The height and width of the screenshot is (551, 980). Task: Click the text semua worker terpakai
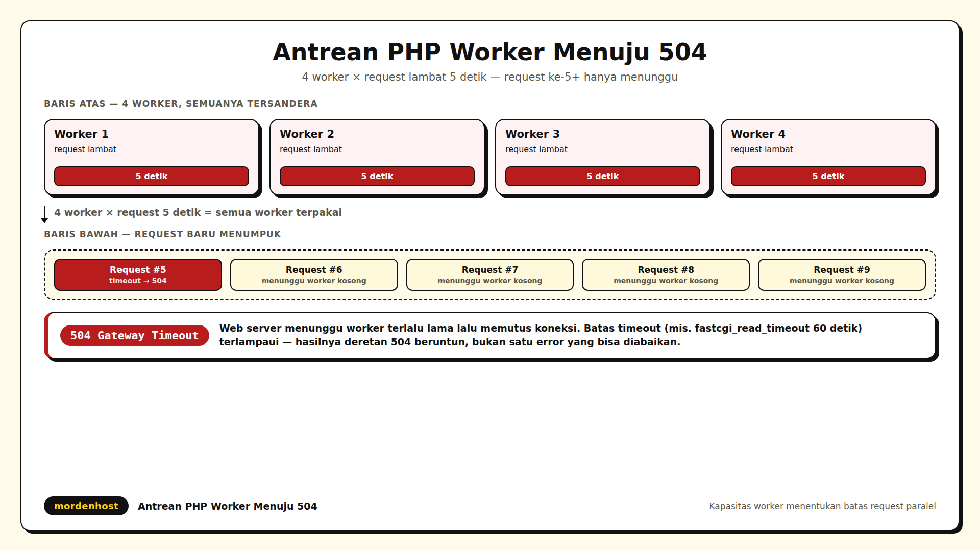click(279, 212)
